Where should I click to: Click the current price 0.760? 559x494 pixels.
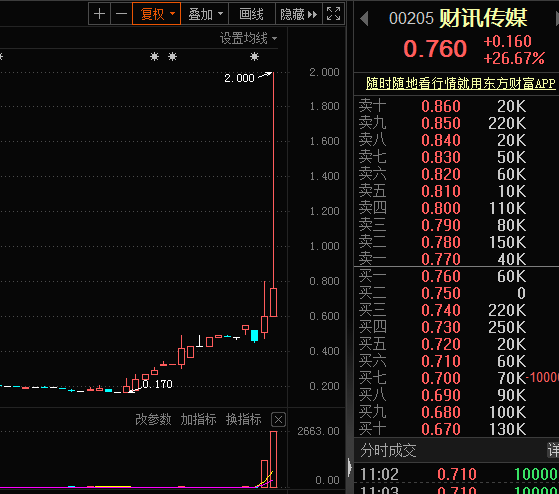(x=435, y=49)
